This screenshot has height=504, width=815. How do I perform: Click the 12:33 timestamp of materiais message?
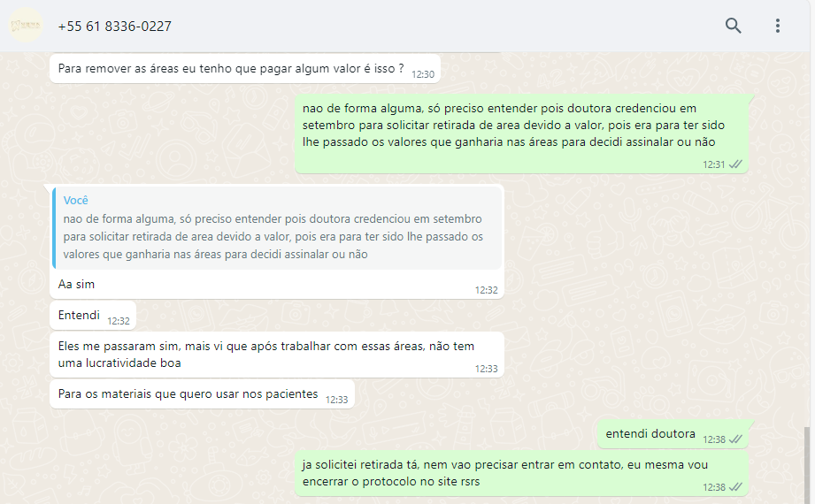coord(337,400)
